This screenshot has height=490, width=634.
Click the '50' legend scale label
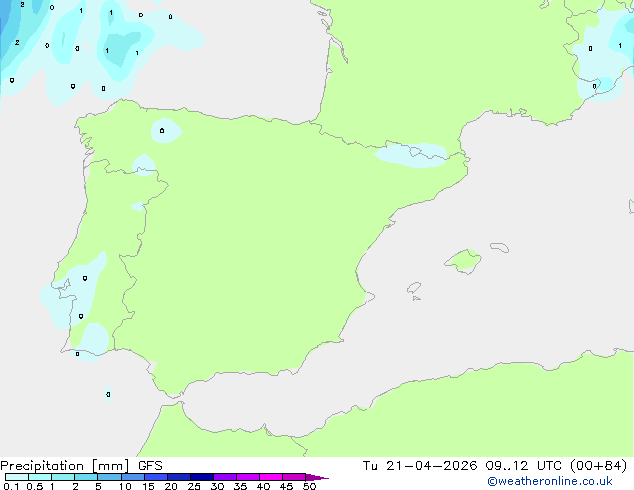pos(309,486)
